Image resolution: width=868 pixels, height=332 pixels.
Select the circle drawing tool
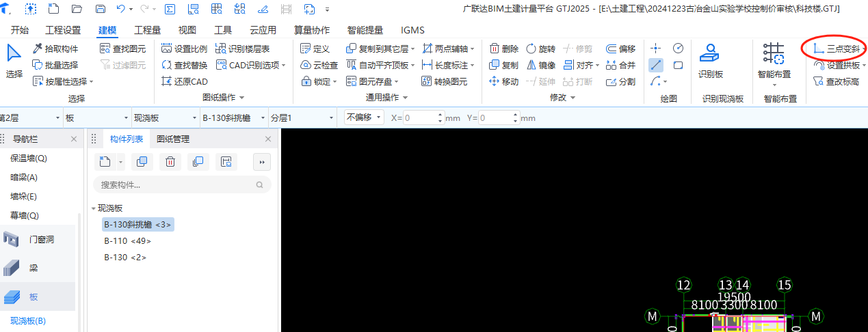point(678,48)
